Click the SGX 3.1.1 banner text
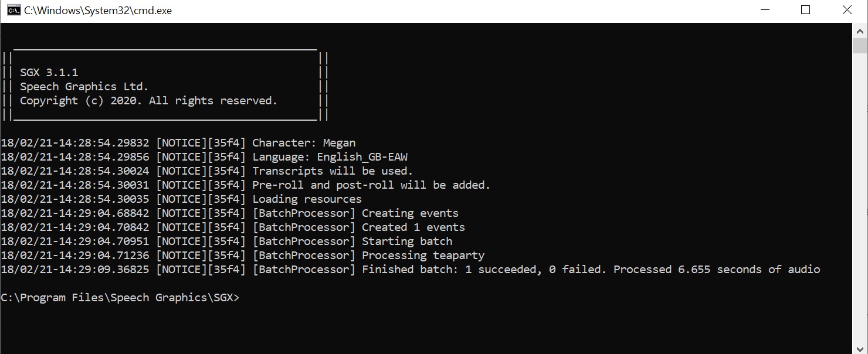 (x=49, y=73)
